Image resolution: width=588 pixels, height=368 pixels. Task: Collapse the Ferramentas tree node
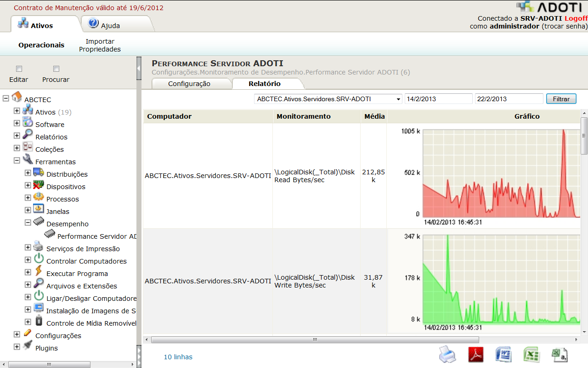[17, 161]
